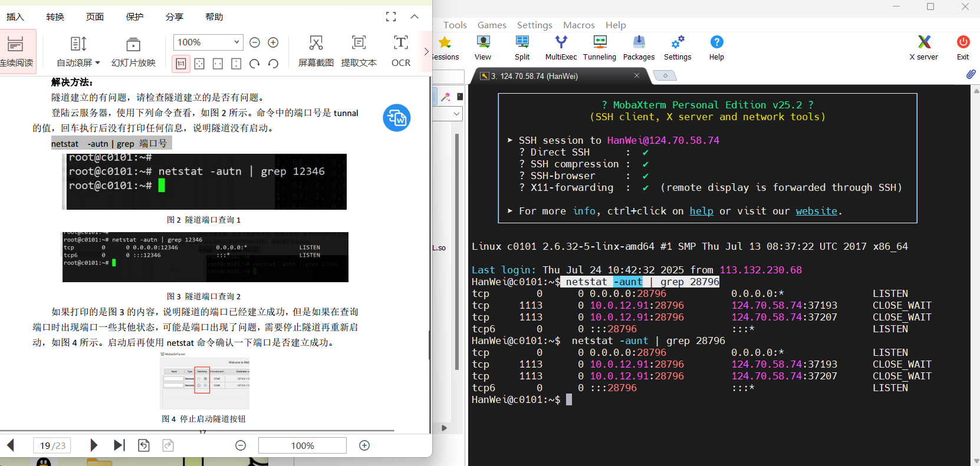Click the bottom 100% zoom field

pos(302,445)
